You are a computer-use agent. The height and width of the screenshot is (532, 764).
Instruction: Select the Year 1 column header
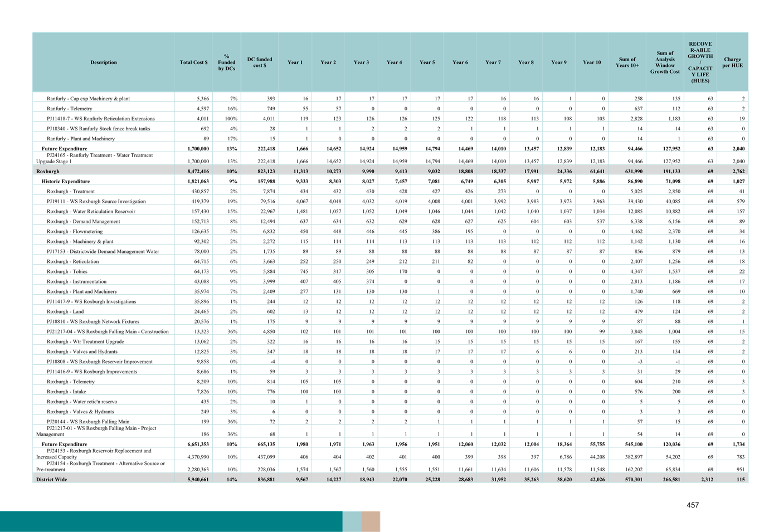(295, 62)
